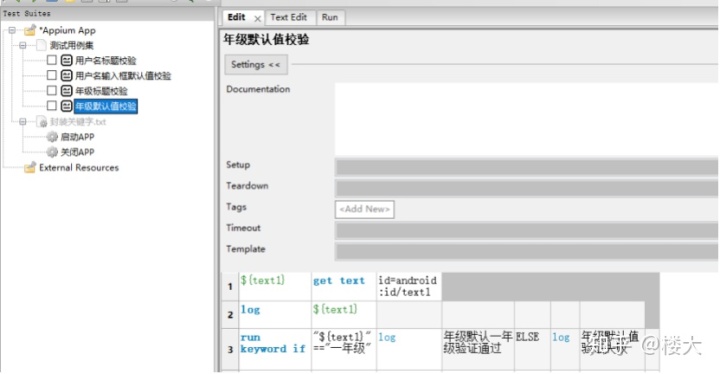Click the 'log' keyword cell in row 2

coord(275,315)
